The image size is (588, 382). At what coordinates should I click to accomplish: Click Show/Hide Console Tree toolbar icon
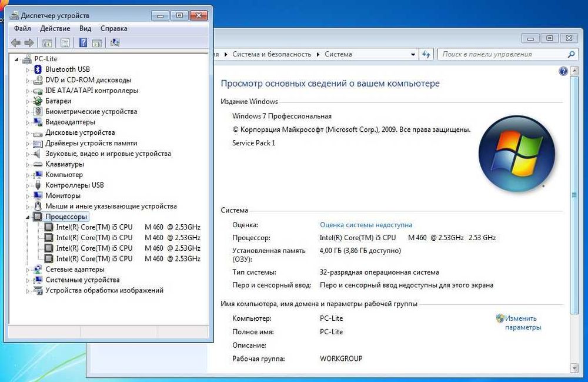pyautogui.click(x=47, y=43)
